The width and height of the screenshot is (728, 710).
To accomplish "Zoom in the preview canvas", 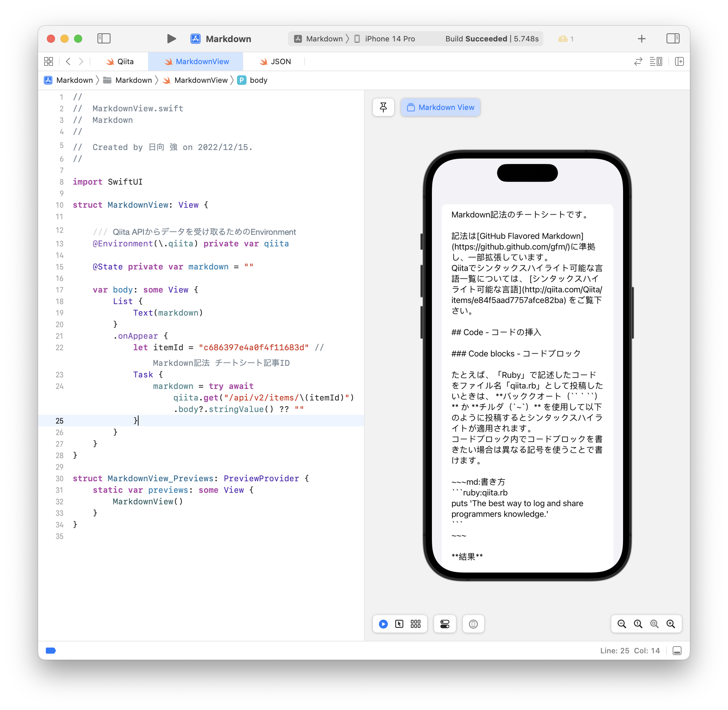I will [671, 624].
